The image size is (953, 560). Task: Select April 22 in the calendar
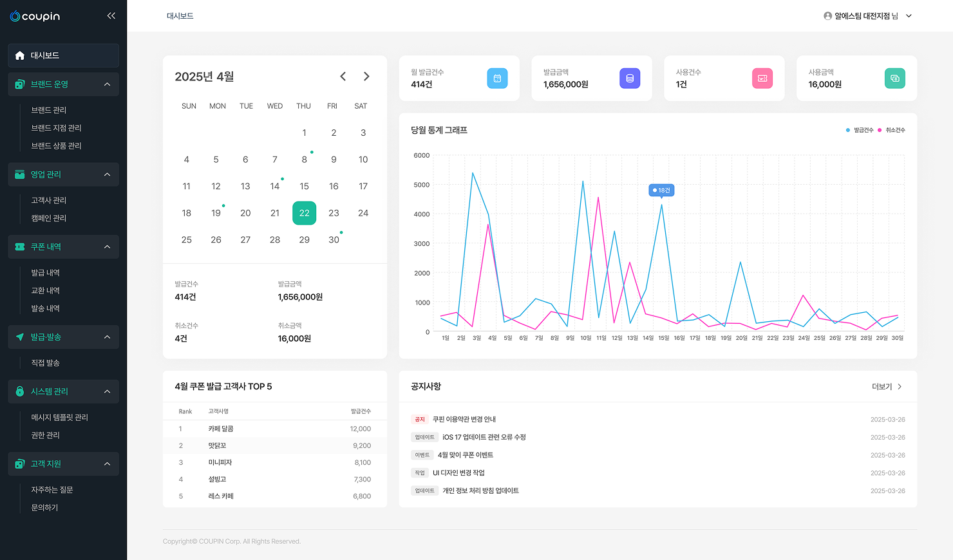(304, 213)
